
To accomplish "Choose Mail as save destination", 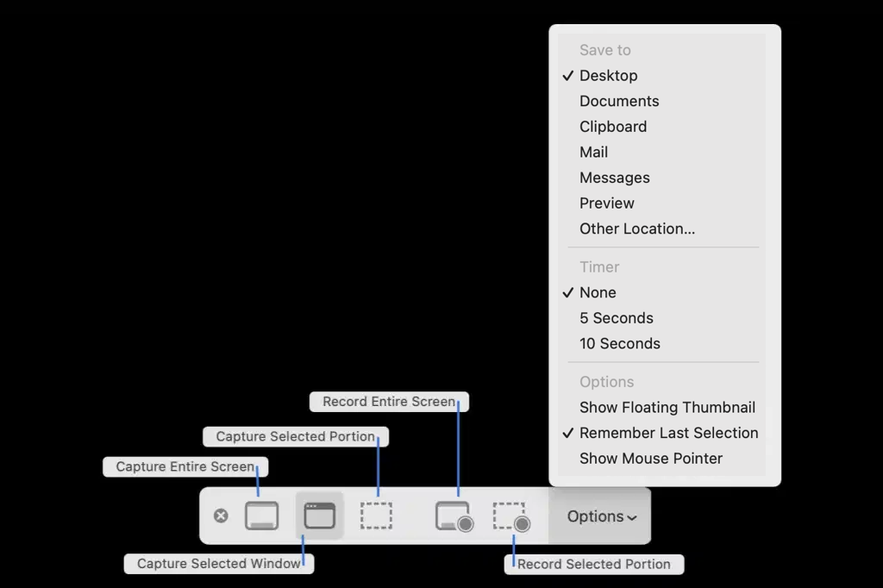I will (x=594, y=152).
